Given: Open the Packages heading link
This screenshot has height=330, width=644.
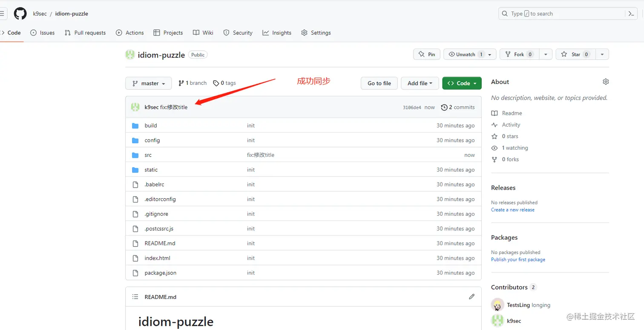Looking at the screenshot, I should pyautogui.click(x=504, y=238).
